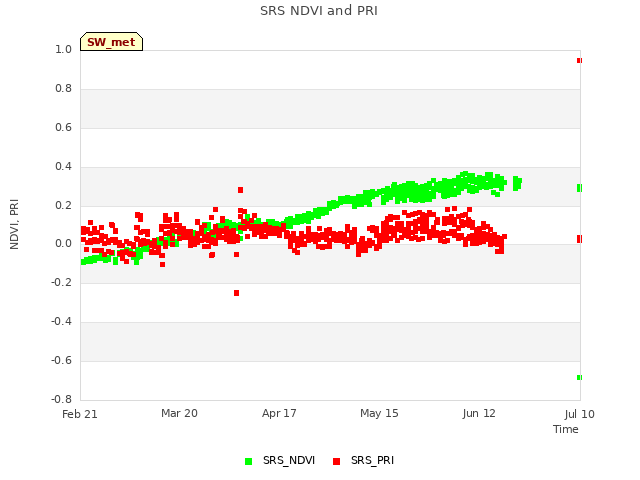This screenshot has height=480, width=640.
Task: Select the red outlier point near 0.95
Action: [579, 60]
